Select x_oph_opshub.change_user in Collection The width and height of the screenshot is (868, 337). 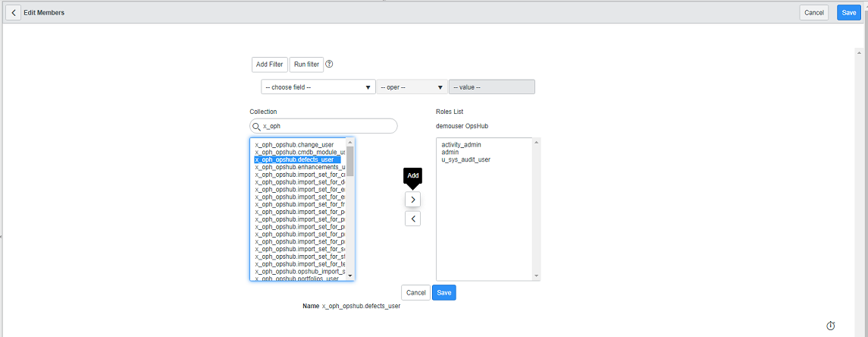pyautogui.click(x=294, y=144)
